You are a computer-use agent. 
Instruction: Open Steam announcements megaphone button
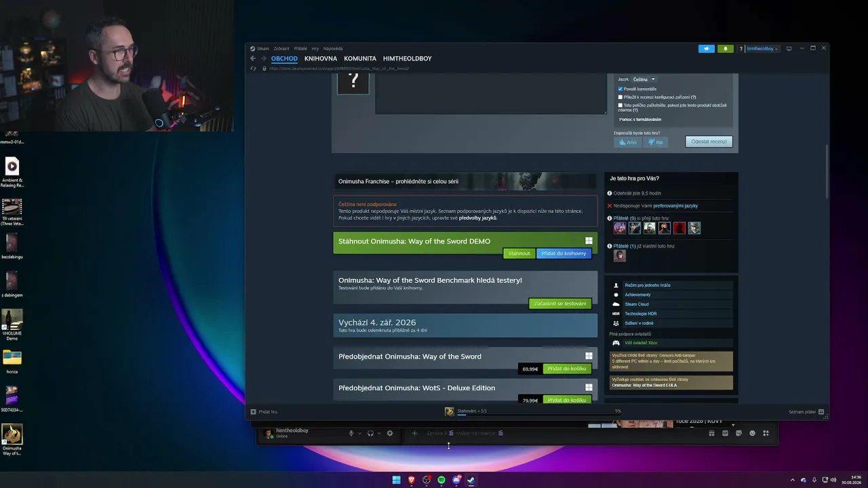[707, 49]
